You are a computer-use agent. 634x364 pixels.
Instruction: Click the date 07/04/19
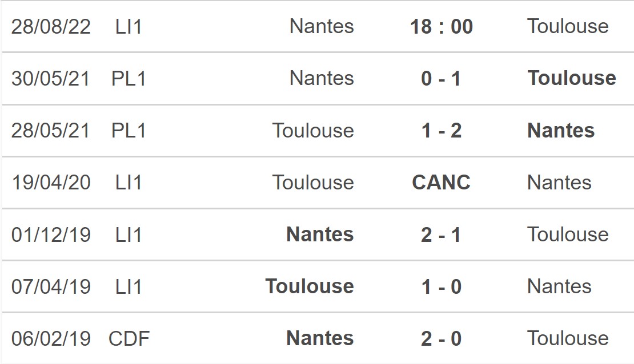(51, 286)
